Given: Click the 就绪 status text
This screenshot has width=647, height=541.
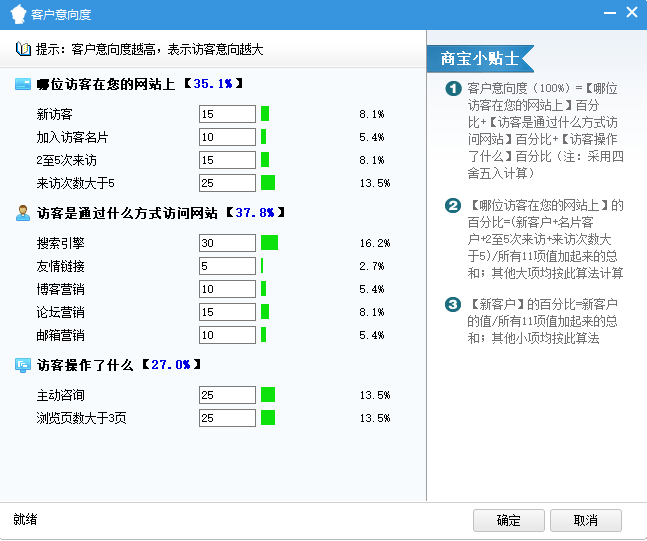Looking at the screenshot, I should [25, 519].
